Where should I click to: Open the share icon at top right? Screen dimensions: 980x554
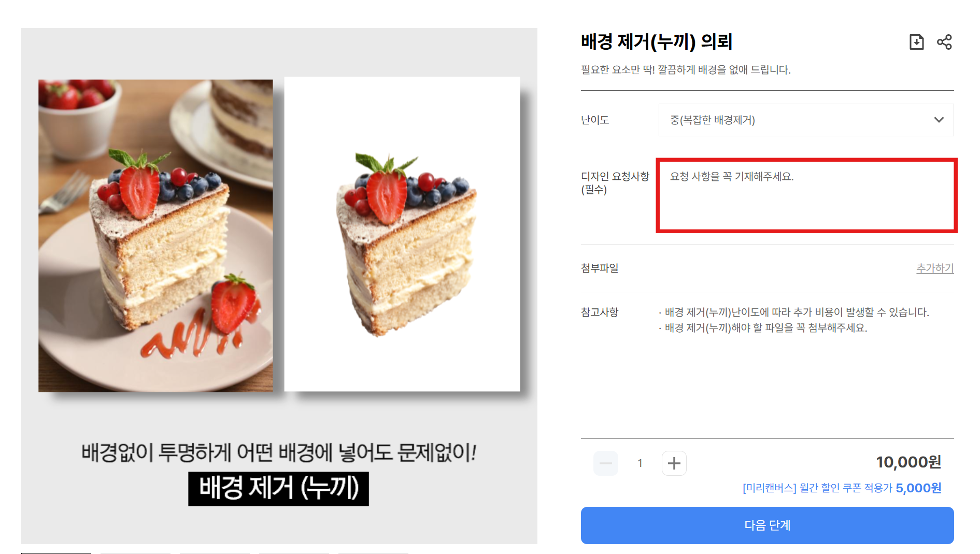click(944, 42)
